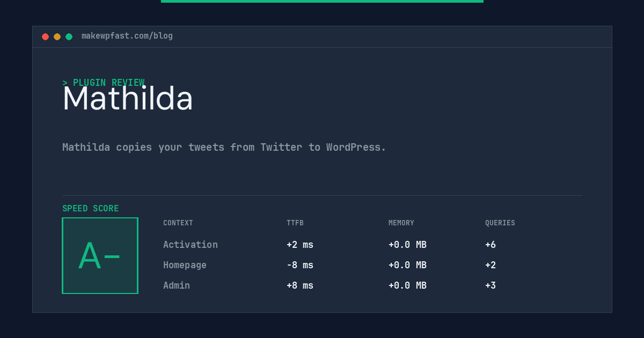Click the red window dot

coord(45,36)
